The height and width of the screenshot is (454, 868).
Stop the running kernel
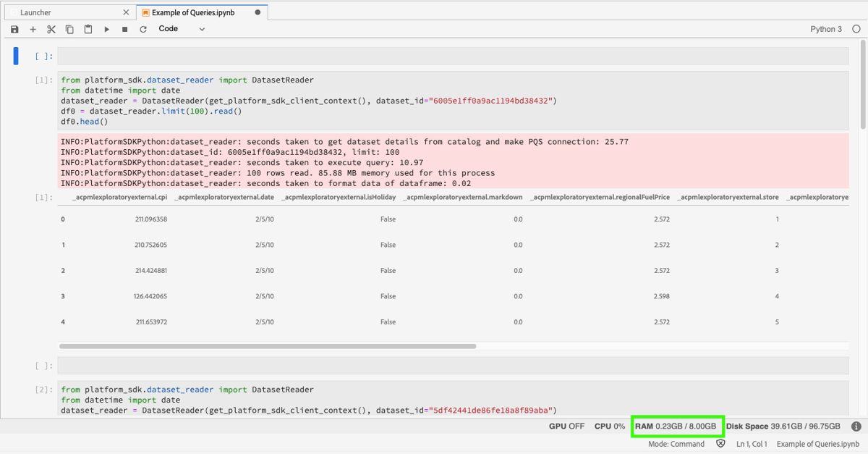pos(124,29)
